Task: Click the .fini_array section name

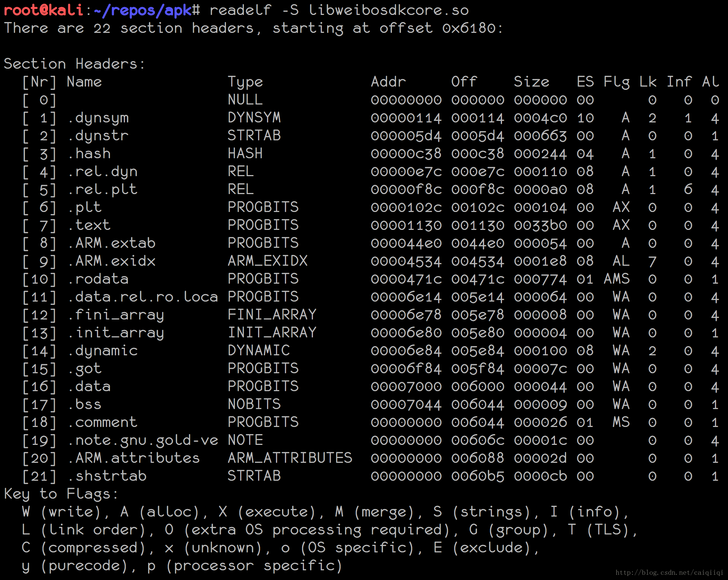Action: tap(116, 315)
